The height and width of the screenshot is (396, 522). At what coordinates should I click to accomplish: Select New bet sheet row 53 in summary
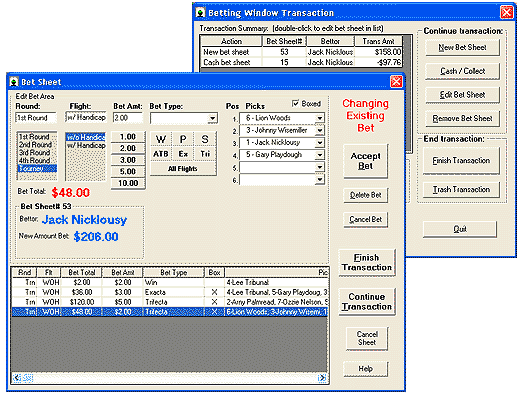click(x=302, y=52)
